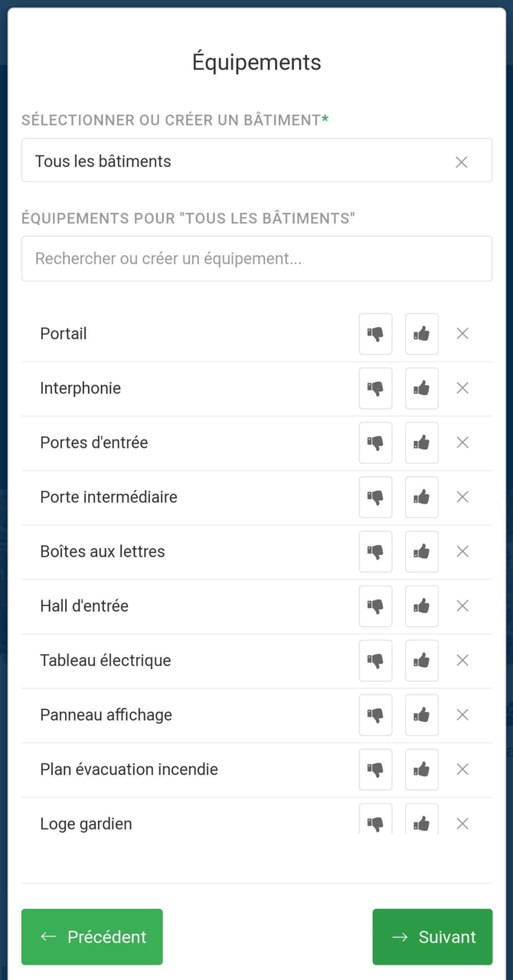Delete Hall d'entrée from list
This screenshot has height=980, width=513.
coord(462,606)
